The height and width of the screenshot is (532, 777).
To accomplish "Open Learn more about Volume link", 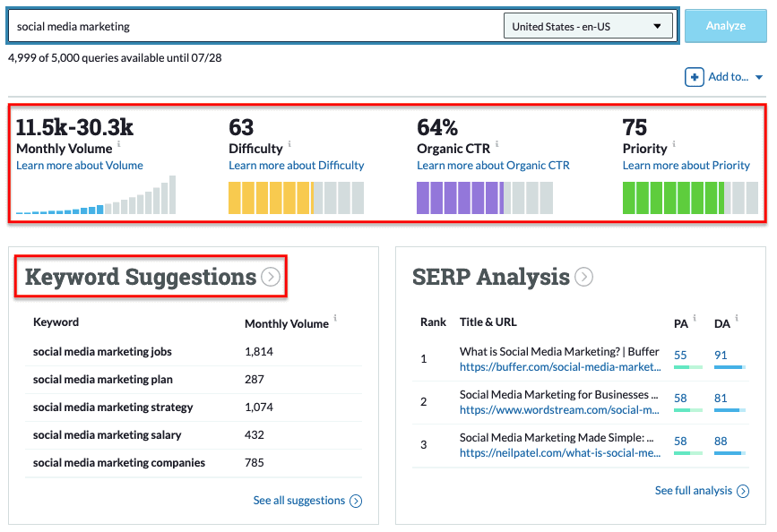I will pos(80,166).
